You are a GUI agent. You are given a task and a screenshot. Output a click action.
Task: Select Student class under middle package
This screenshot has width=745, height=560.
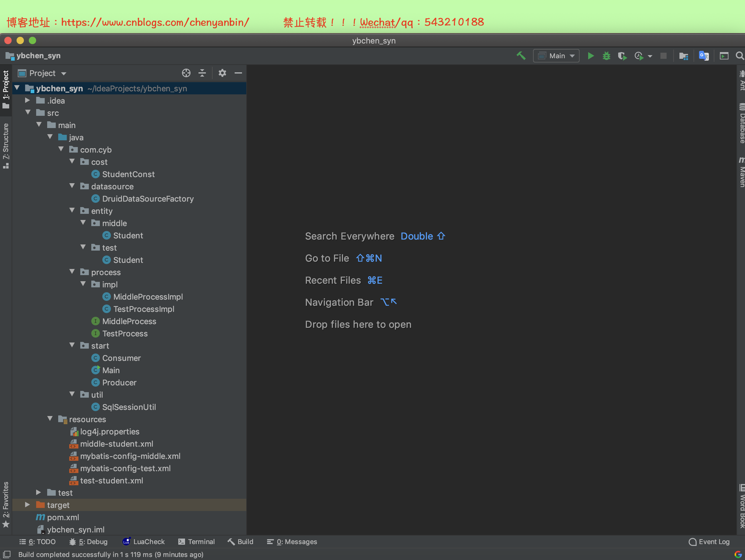pos(123,235)
